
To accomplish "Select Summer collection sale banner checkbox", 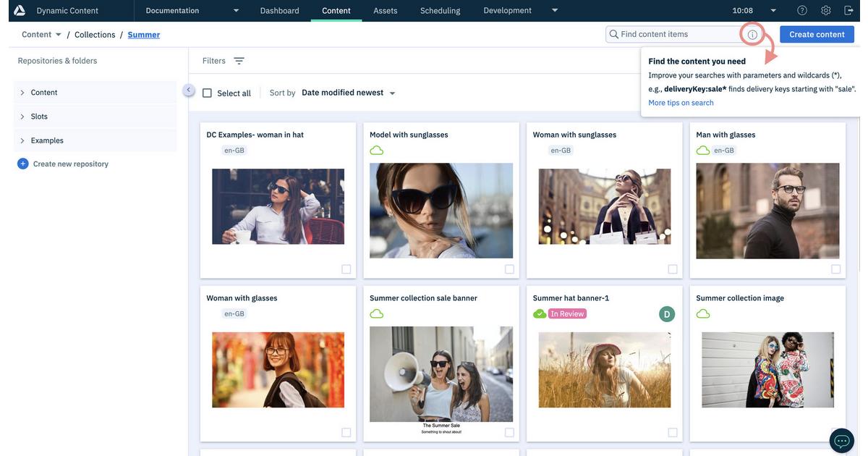I will coord(510,433).
